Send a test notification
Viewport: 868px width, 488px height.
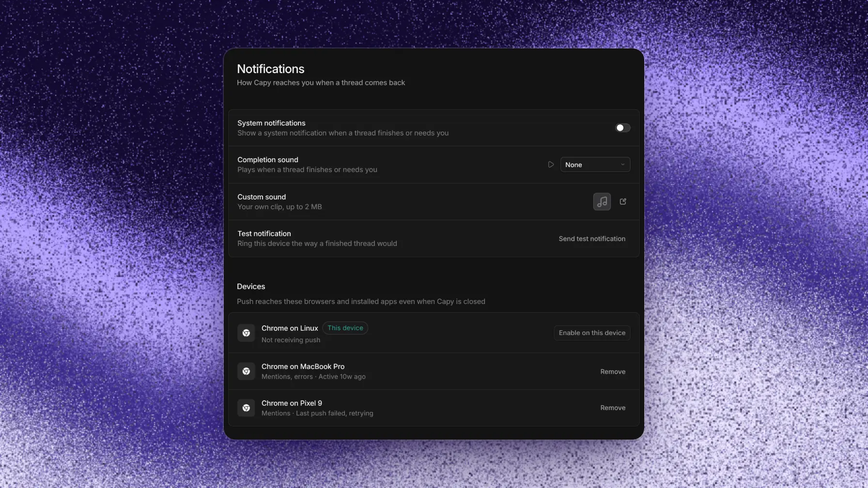(x=592, y=239)
